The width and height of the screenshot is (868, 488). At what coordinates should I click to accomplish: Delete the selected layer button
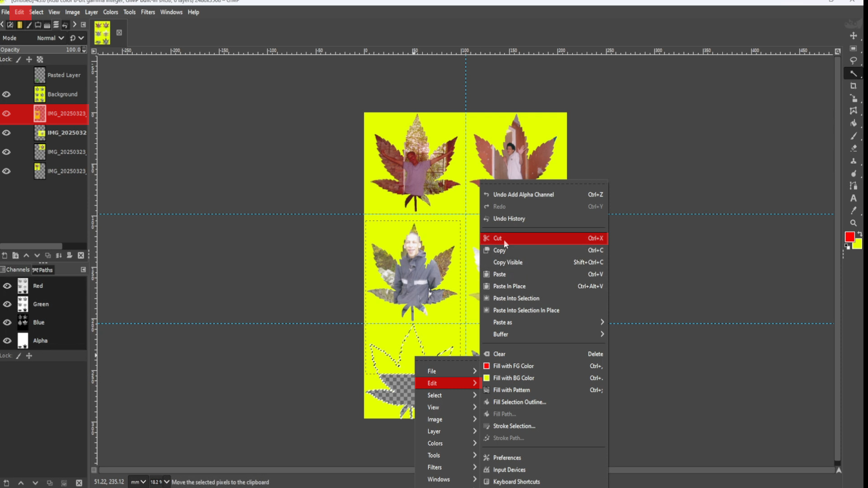coord(81,255)
